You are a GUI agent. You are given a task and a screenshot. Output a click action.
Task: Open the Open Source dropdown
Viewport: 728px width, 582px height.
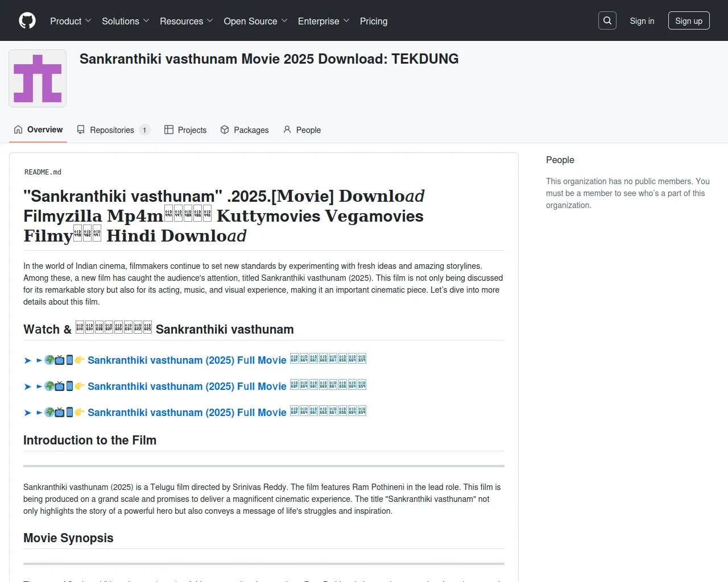click(x=255, y=21)
